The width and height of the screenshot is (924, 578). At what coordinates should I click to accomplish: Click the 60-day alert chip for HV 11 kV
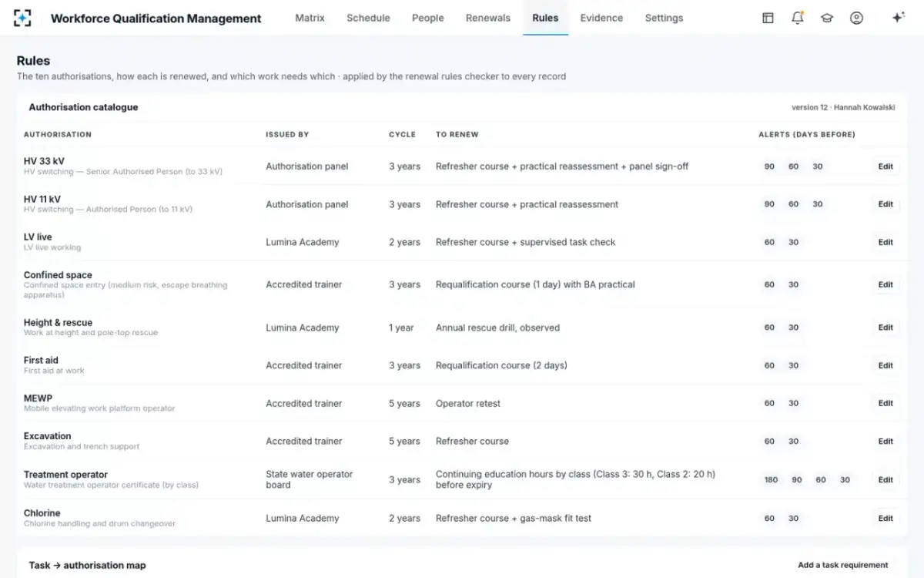793,204
